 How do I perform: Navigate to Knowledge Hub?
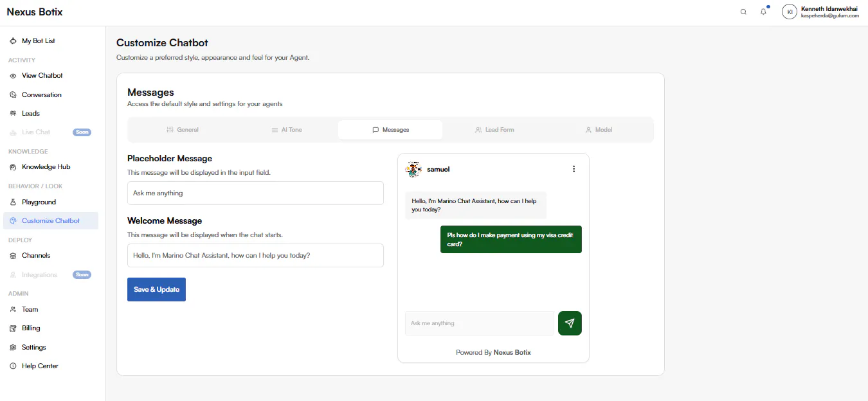coord(51,167)
